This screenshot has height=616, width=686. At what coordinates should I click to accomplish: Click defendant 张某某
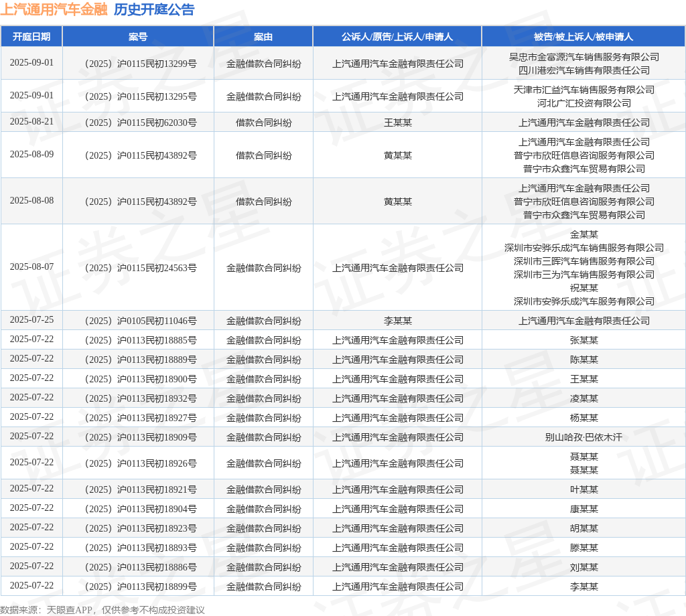click(x=584, y=340)
